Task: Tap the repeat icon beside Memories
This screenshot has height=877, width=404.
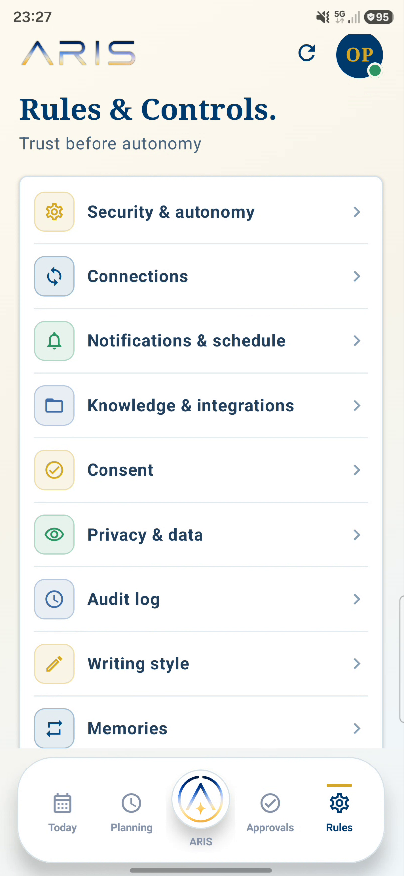Action: coord(54,728)
